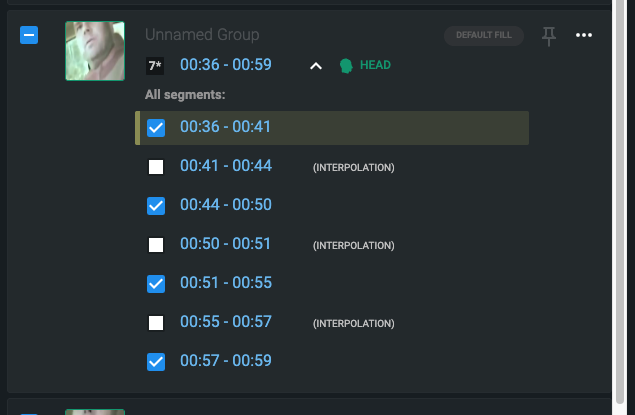Uncheck the 00:36 - 00:41 segment checkbox
Image resolution: width=635 pixels, height=415 pixels.
coord(156,128)
